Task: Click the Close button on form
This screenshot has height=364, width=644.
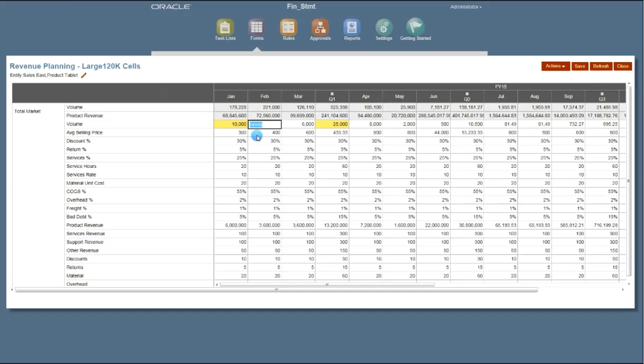Action: click(622, 66)
